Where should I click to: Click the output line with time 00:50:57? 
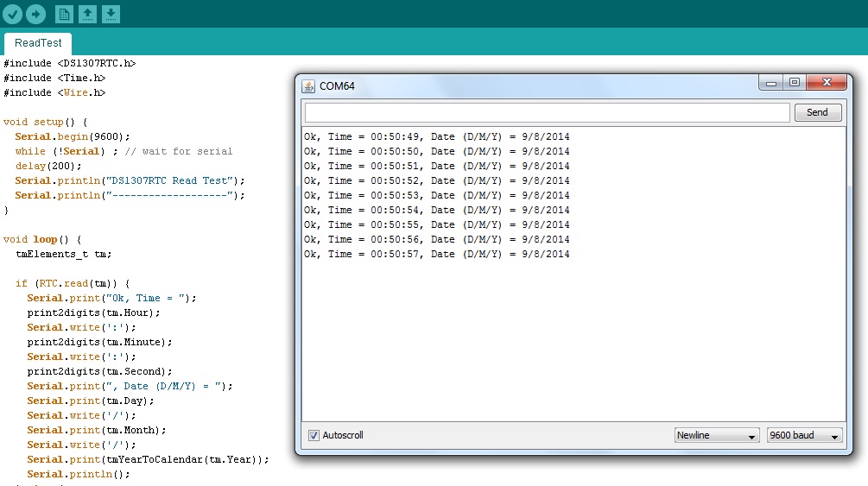tap(437, 254)
